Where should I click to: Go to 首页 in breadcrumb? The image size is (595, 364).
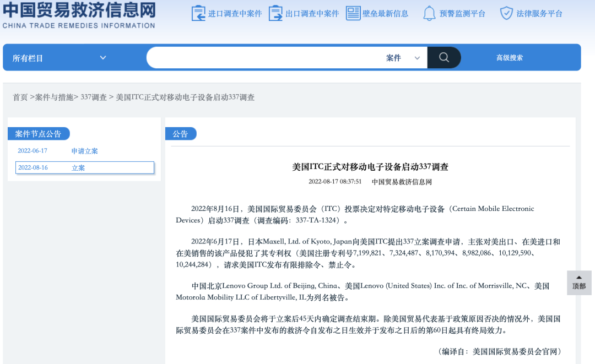(x=20, y=97)
